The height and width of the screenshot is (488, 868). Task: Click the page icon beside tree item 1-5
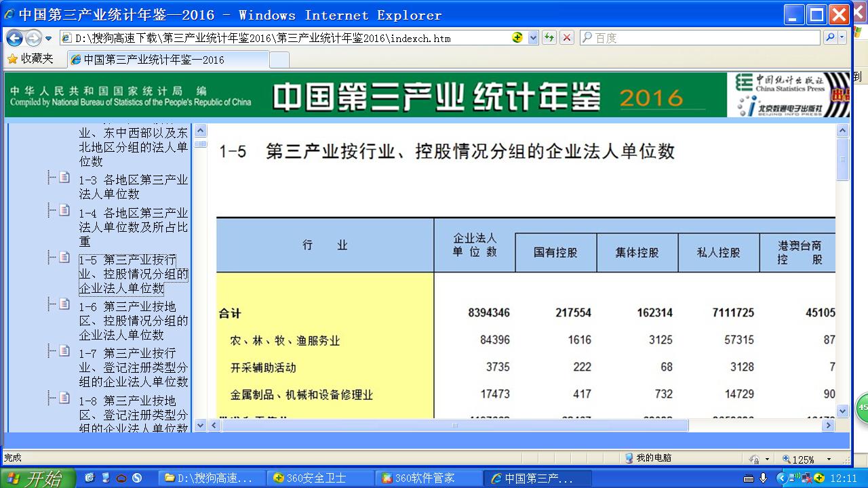click(x=64, y=257)
